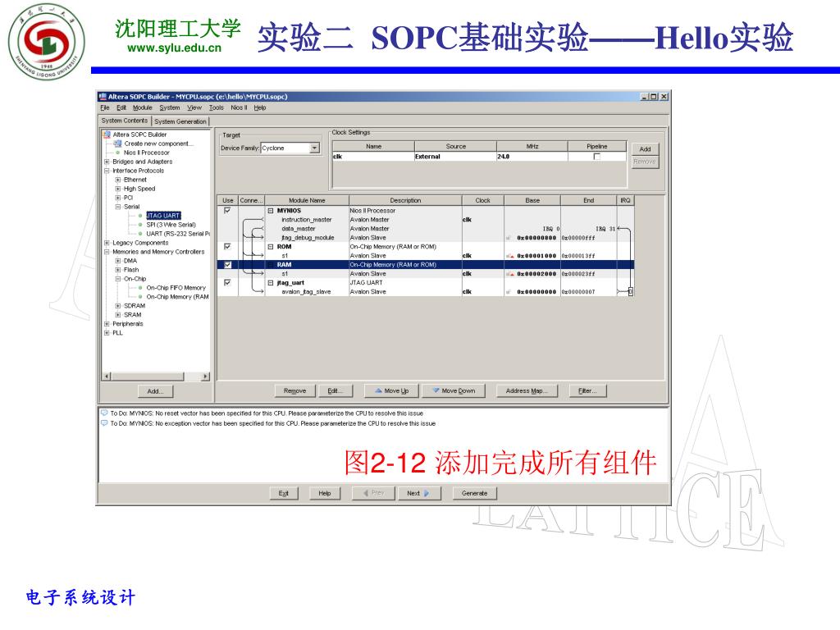Click the RAM base address 0x00002000
The width and height of the screenshot is (840, 630).
(x=536, y=274)
